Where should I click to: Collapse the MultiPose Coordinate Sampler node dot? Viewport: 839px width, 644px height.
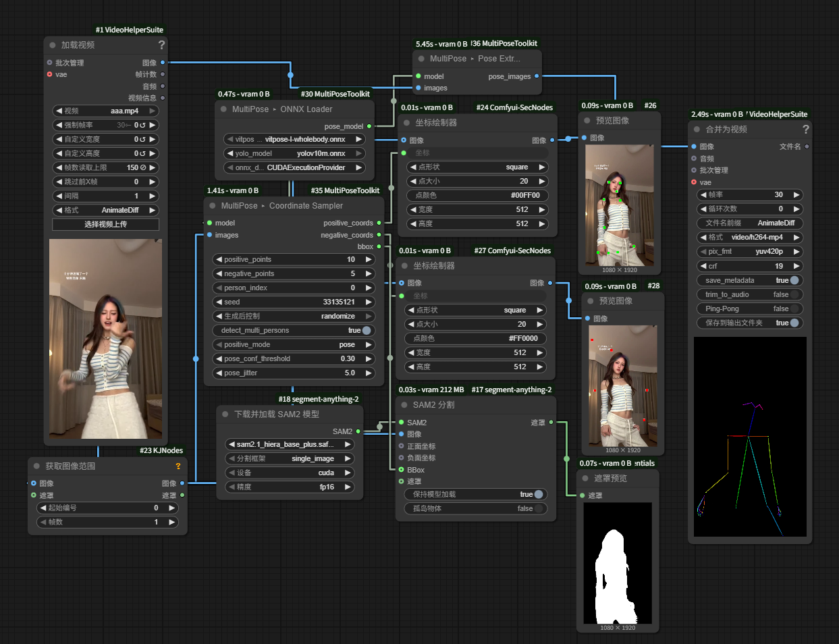[212, 206]
